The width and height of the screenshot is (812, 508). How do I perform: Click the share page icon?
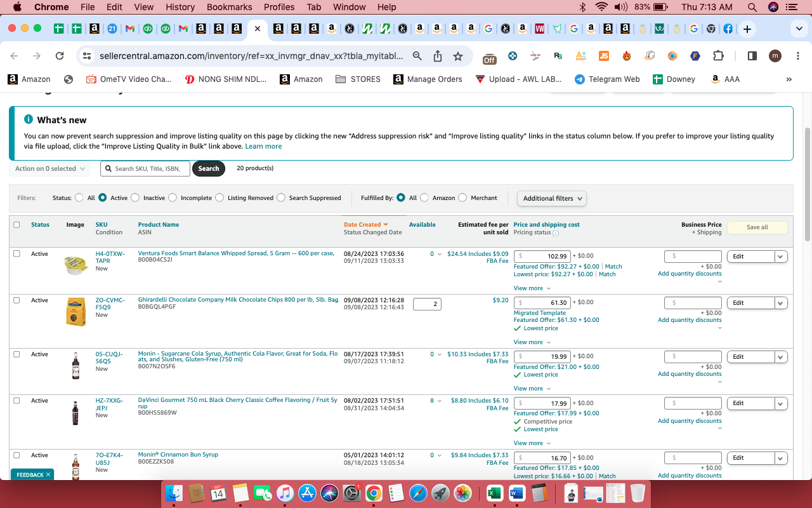438,56
